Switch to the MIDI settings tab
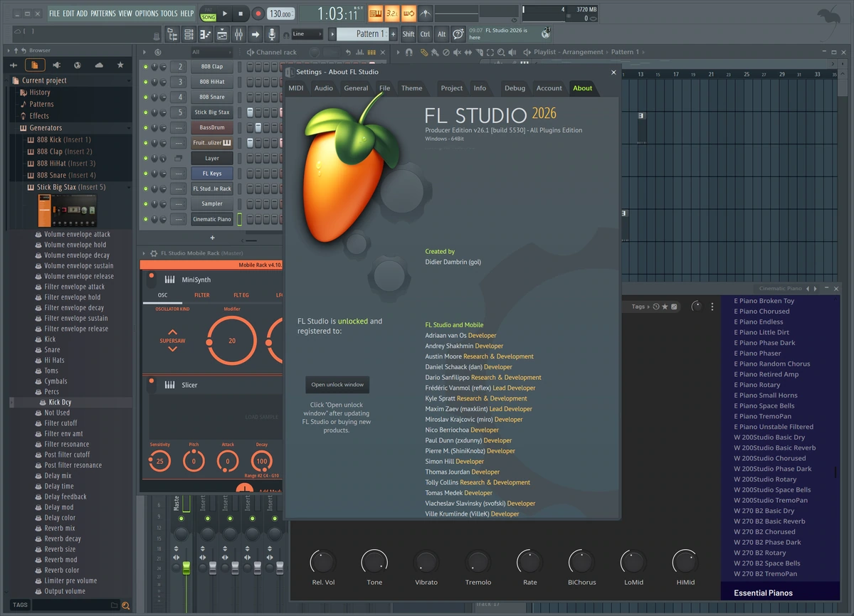The image size is (854, 616). 296,88
